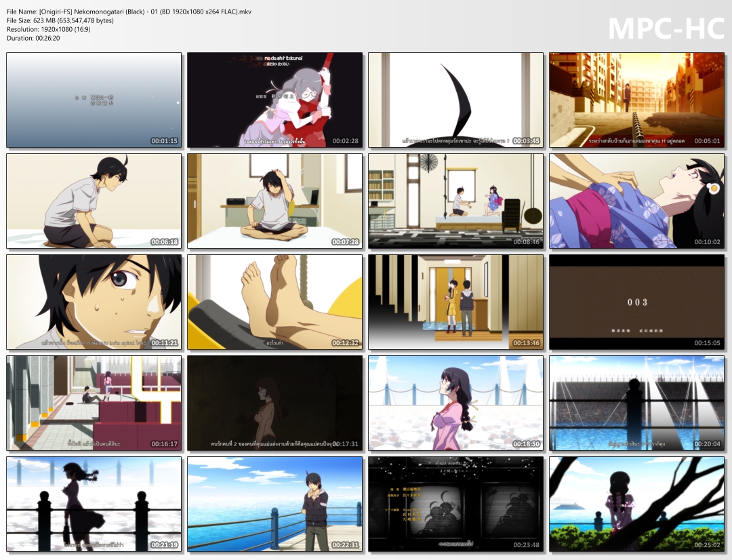
Task: Pick the hallway thumbnail at 00:13:46
Action: tap(455, 302)
